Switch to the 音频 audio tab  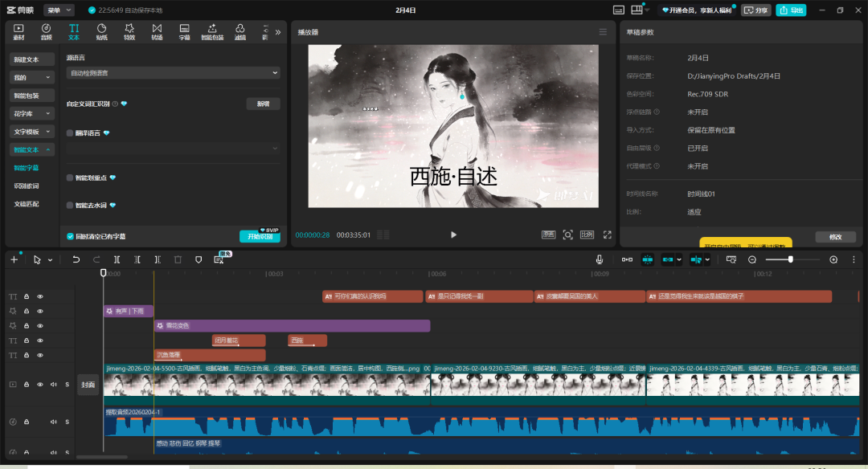coord(46,31)
